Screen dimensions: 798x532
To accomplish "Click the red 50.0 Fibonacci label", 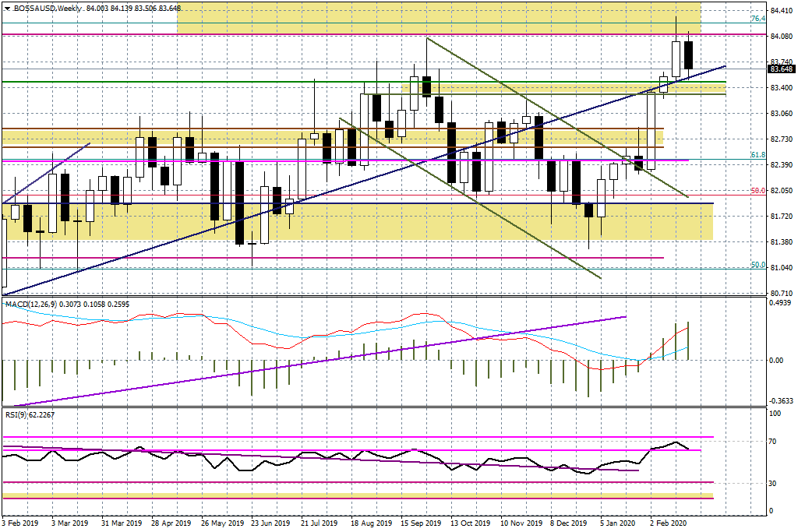I will tap(757, 191).
